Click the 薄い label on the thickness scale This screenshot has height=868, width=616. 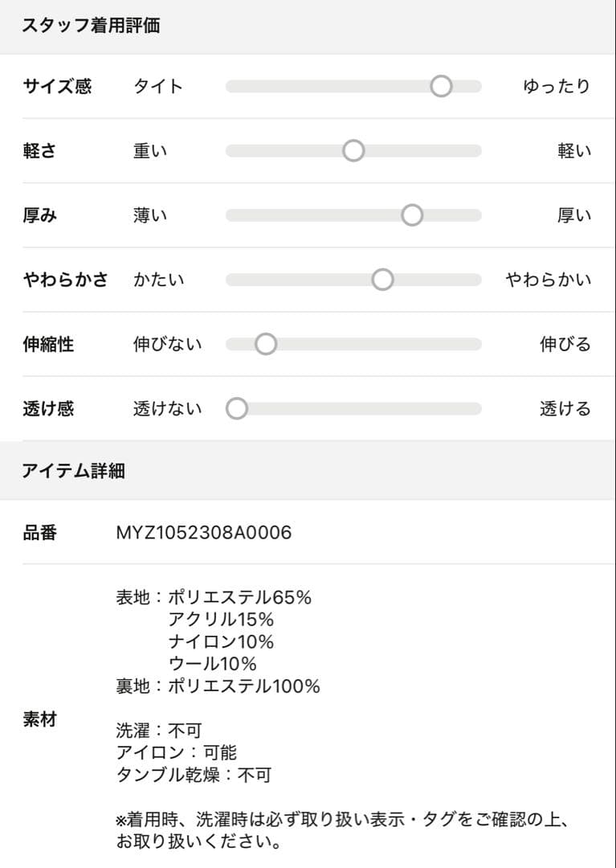pyautogui.click(x=150, y=215)
